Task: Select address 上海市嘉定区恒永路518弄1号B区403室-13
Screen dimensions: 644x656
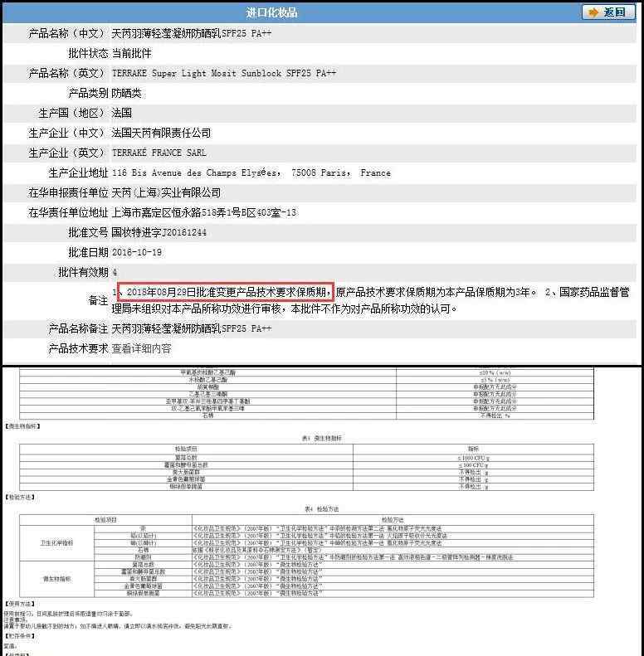Action: pos(204,212)
